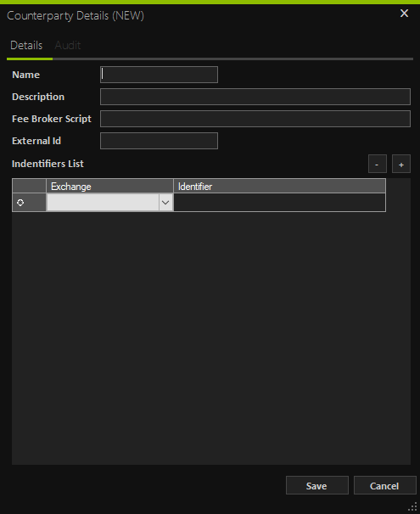This screenshot has width=420, height=514.
Task: Click the Counterparty Details (NEW) title
Action: click(76, 16)
